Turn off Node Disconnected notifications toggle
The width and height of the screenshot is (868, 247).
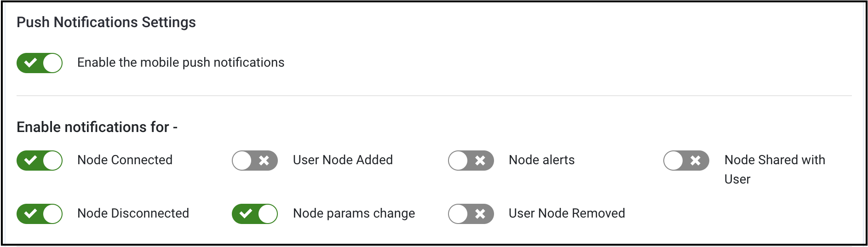click(40, 214)
